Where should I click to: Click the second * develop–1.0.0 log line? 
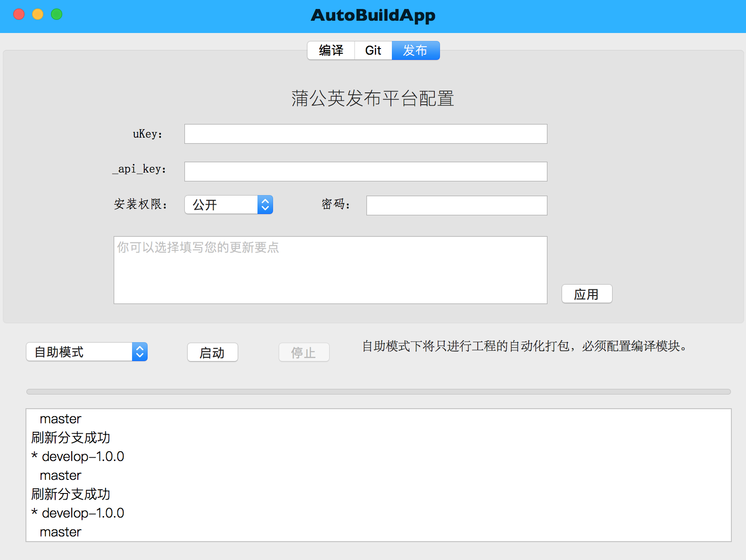coord(78,513)
